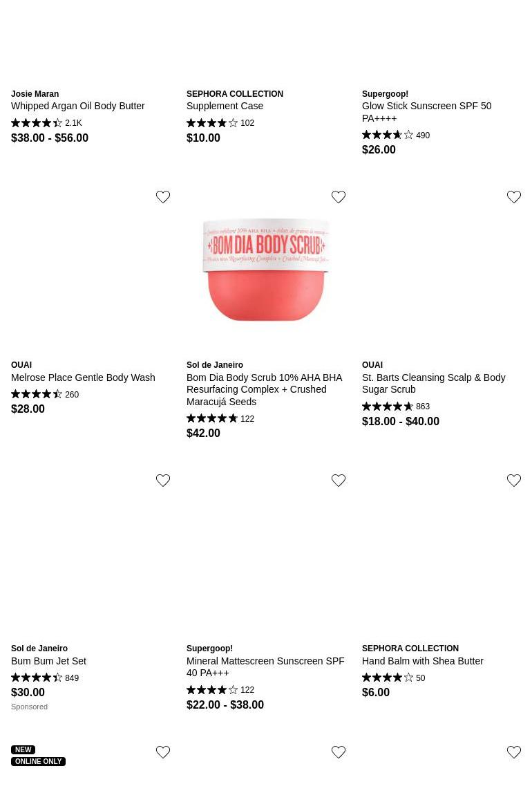Click heart icon on Bom Dia Body Scrub

[x=338, y=197]
